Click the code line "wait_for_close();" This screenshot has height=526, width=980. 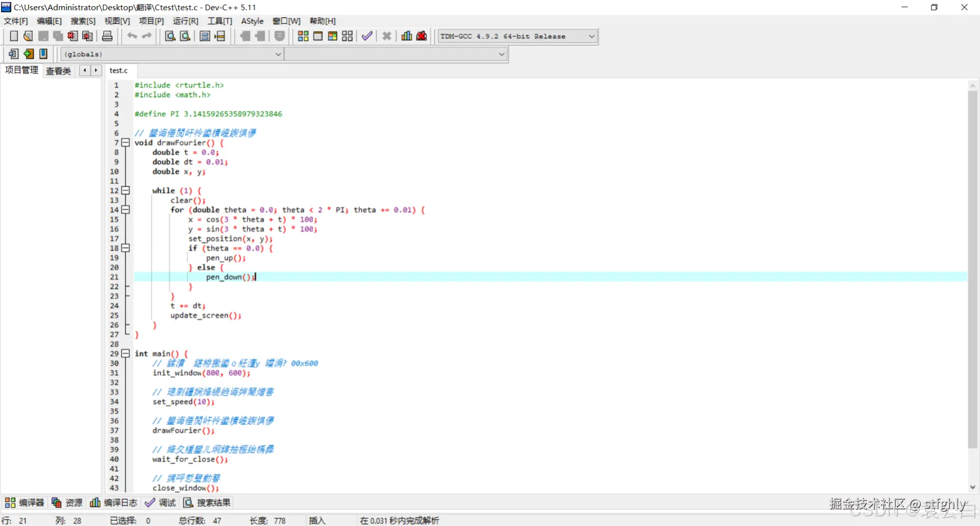190,459
